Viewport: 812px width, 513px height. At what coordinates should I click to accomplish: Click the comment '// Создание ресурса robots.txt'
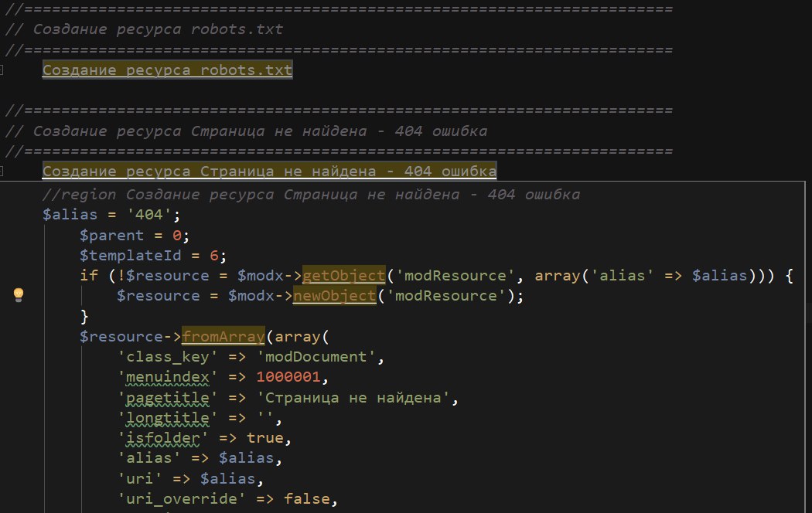coord(144,29)
